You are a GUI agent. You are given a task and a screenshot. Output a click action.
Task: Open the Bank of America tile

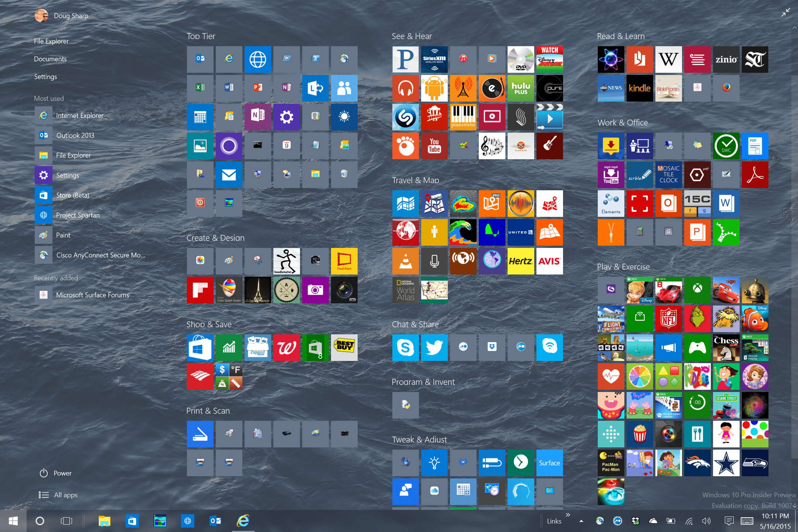(x=200, y=376)
